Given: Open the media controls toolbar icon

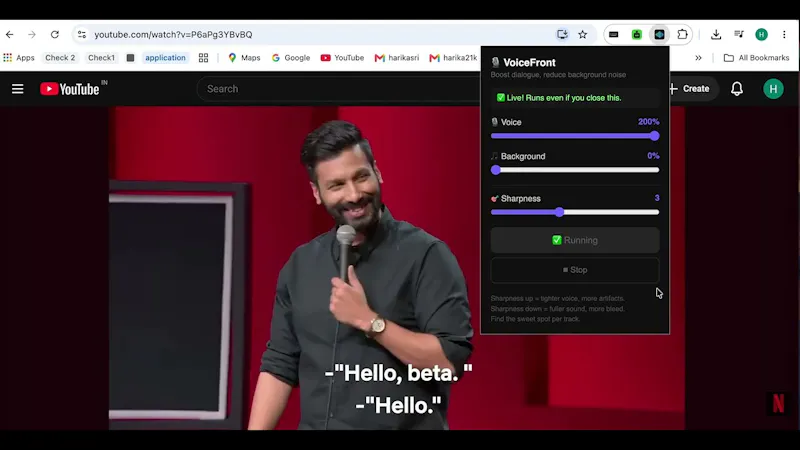Looking at the screenshot, I should [x=739, y=35].
